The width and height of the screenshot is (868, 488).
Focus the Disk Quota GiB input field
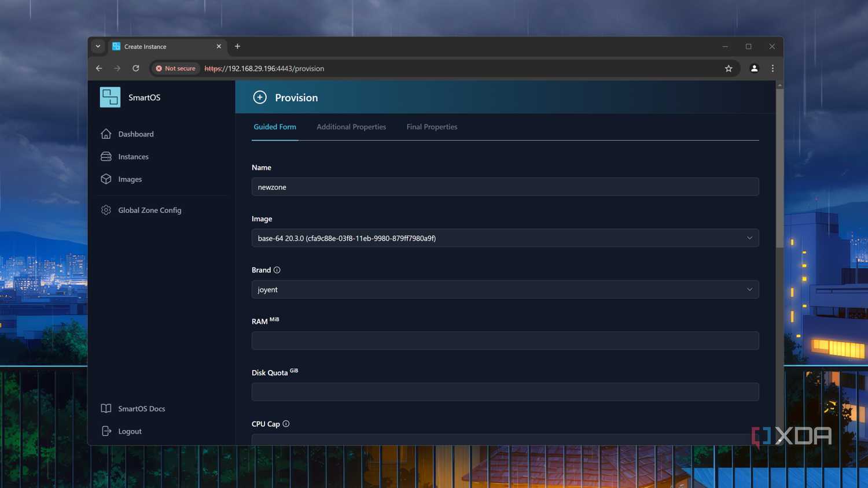505,392
